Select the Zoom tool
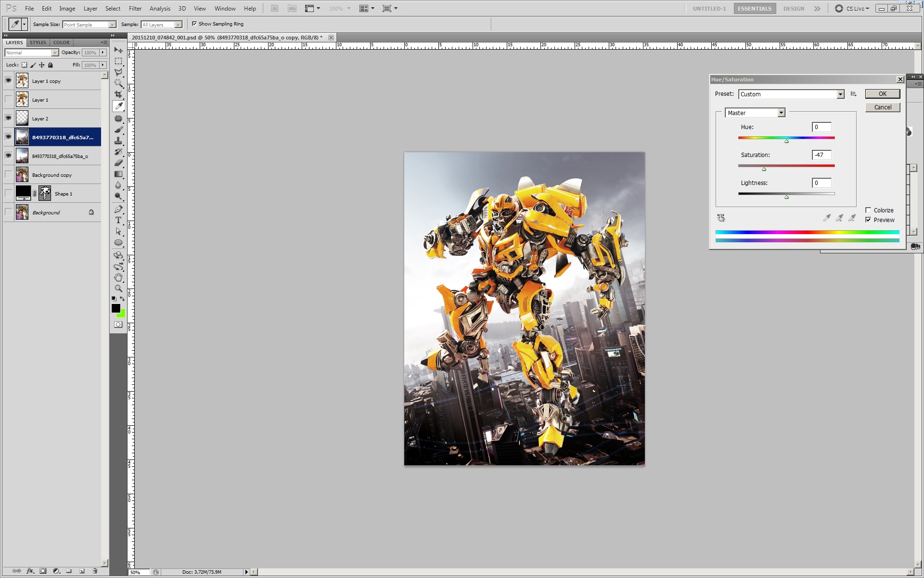Screen dimensions: 924x578 (x=118, y=289)
